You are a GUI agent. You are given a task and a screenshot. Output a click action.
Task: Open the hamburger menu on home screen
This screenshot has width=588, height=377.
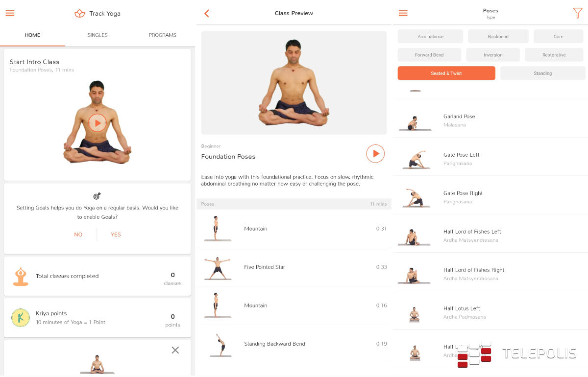coord(10,13)
